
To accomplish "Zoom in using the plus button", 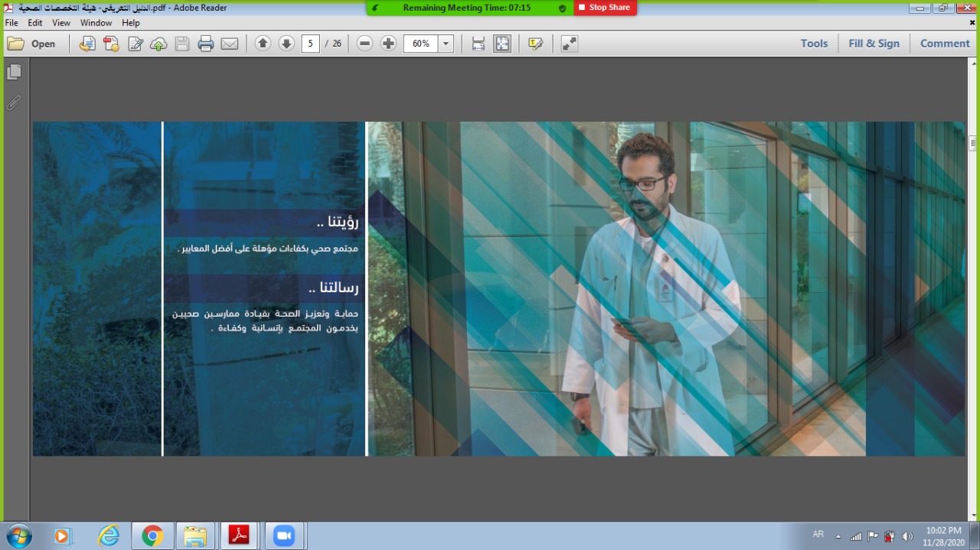I will (x=389, y=44).
